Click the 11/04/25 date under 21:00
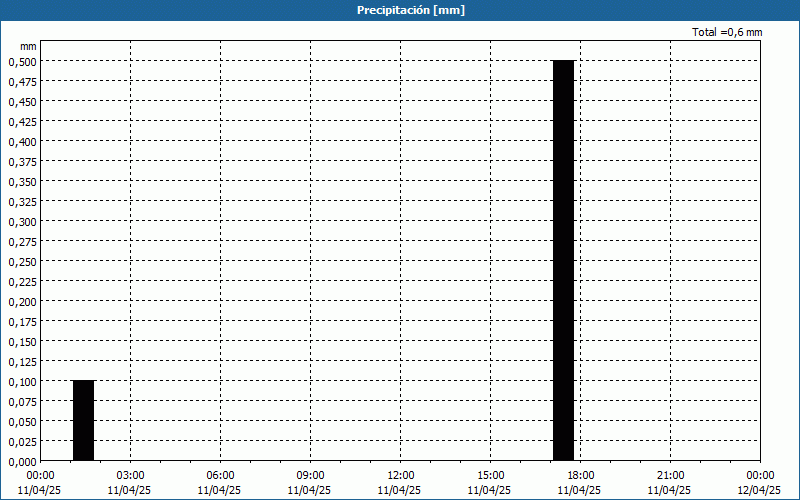800x500 pixels. point(669,490)
